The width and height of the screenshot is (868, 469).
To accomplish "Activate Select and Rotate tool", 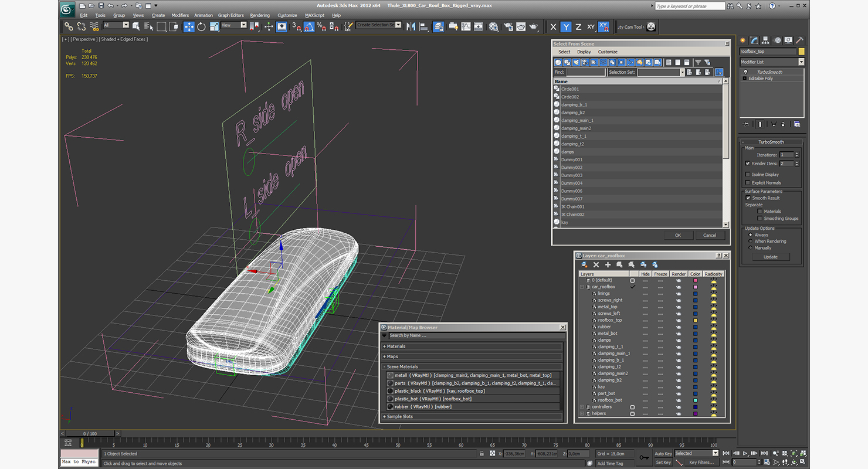I will point(201,26).
